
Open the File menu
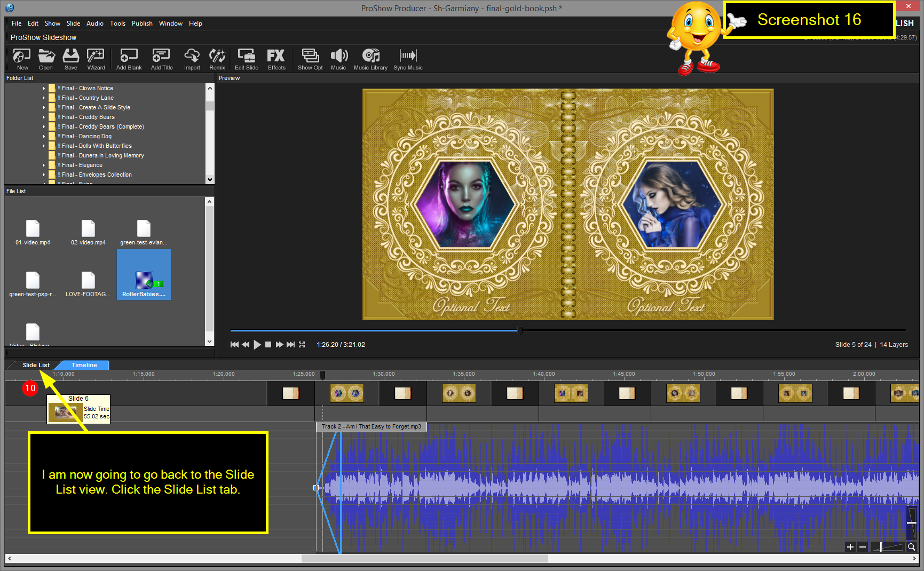17,23
